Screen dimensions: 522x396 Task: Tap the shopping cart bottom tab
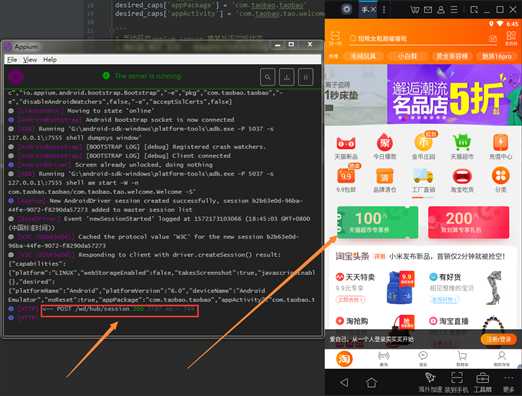pos(462,359)
